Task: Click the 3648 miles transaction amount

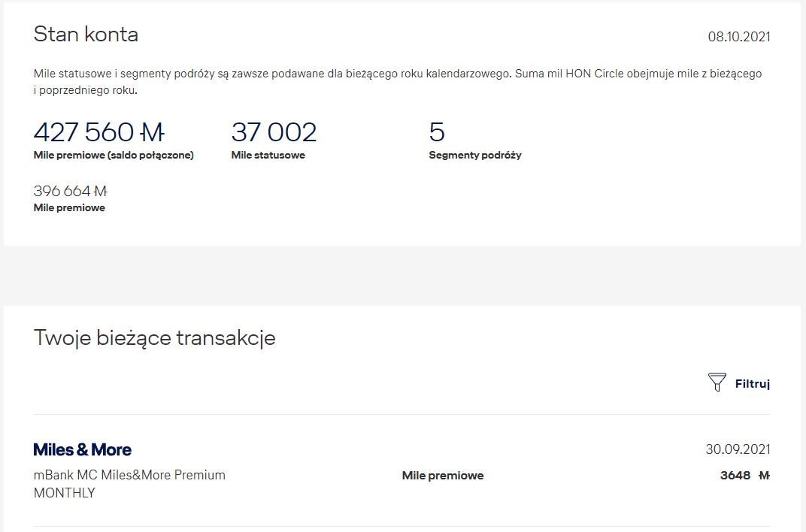Action: 745,476
